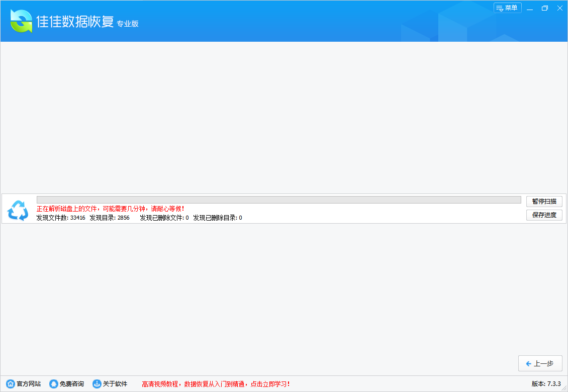Click the scan progress bar

[x=279, y=200]
